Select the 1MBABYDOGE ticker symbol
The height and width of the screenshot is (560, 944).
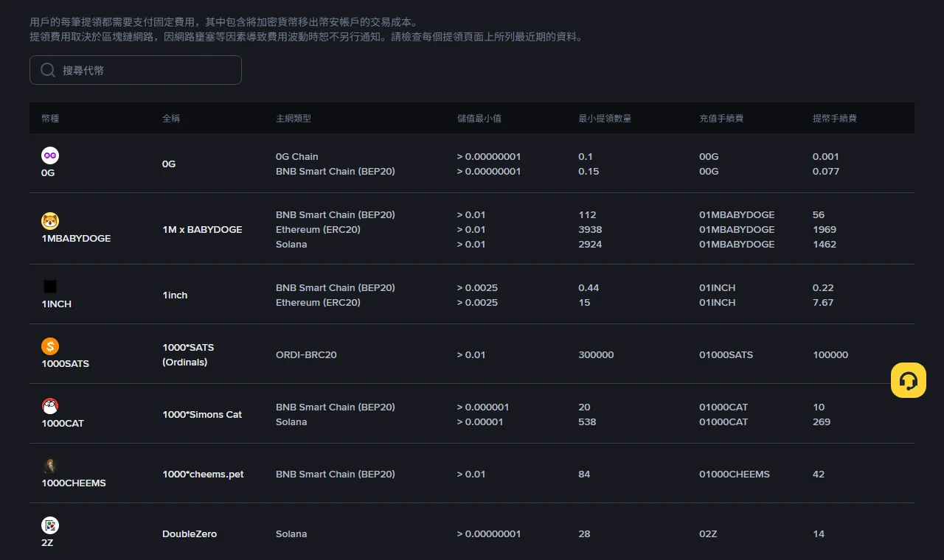(76, 238)
